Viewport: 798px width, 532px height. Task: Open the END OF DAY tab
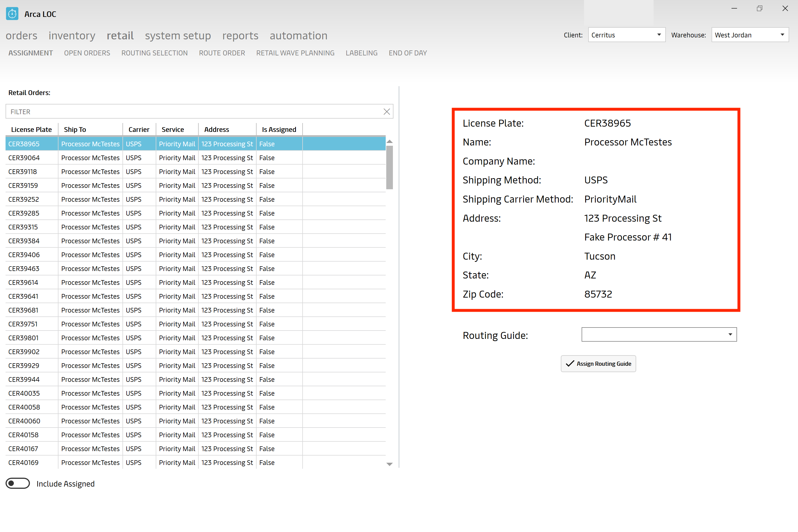408,53
